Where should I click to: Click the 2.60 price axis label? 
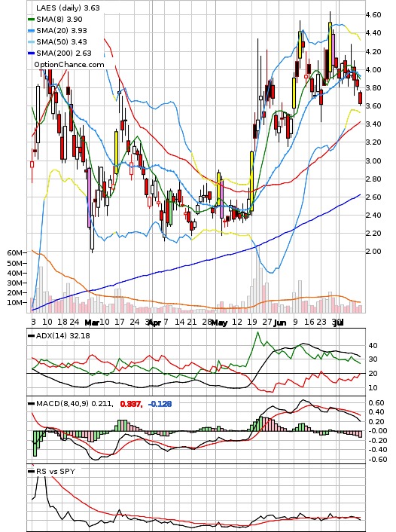tap(373, 197)
